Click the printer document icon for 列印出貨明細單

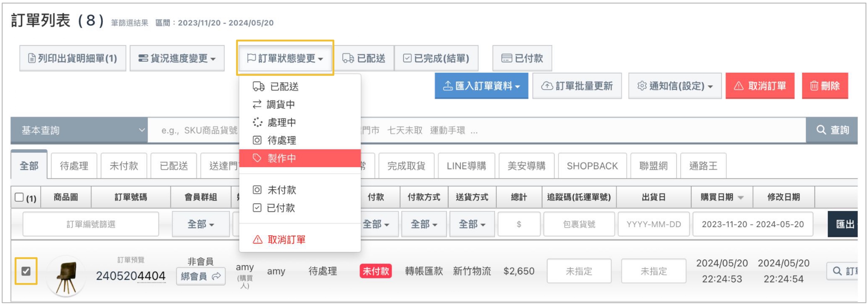(x=32, y=58)
